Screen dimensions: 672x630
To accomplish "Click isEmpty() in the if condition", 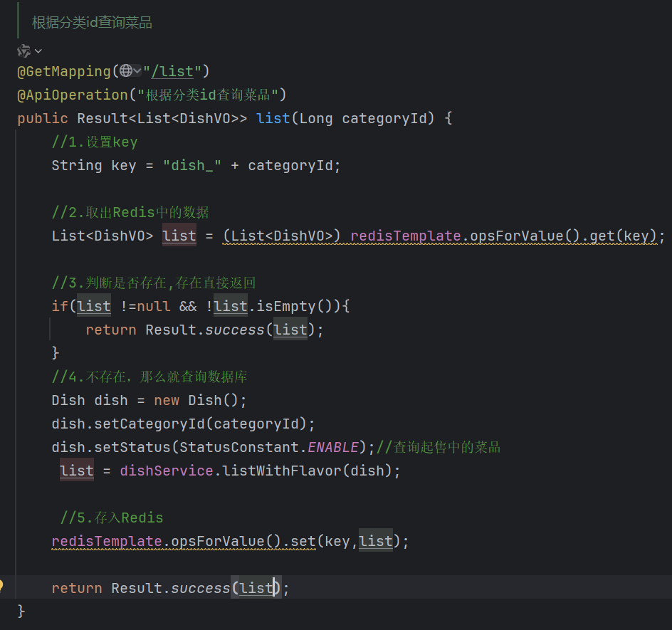I will [x=294, y=306].
